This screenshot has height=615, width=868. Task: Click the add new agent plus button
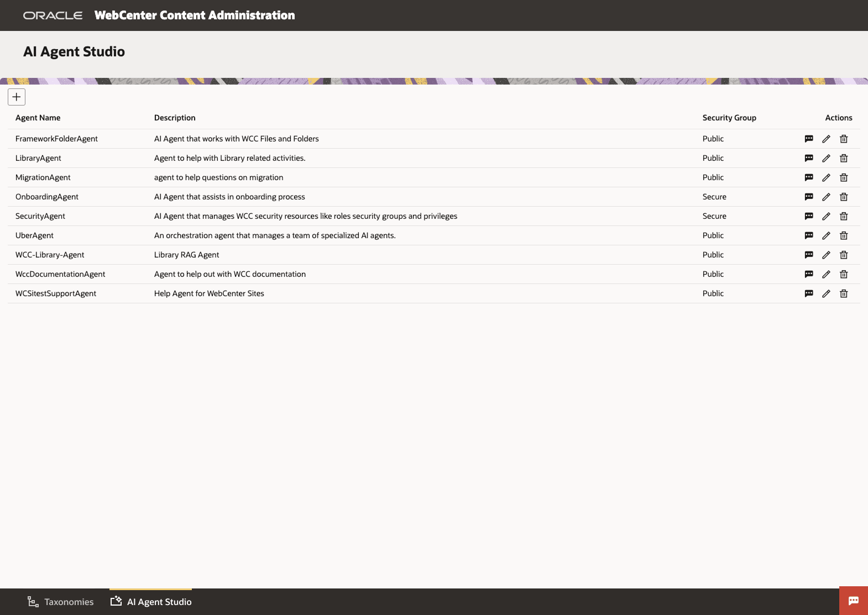point(17,97)
